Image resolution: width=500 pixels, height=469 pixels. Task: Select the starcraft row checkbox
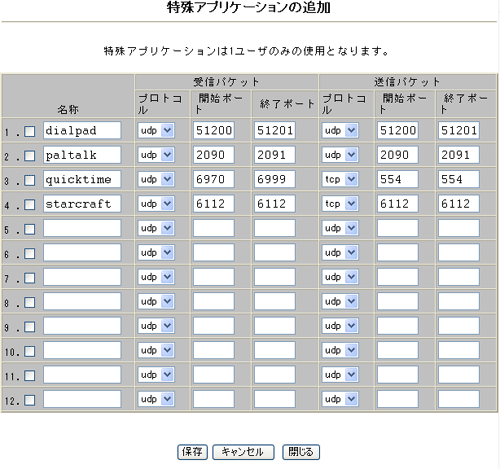[30, 205]
